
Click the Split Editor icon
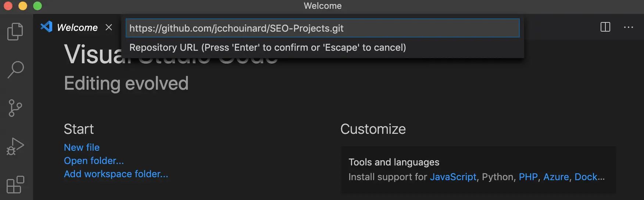point(605,27)
